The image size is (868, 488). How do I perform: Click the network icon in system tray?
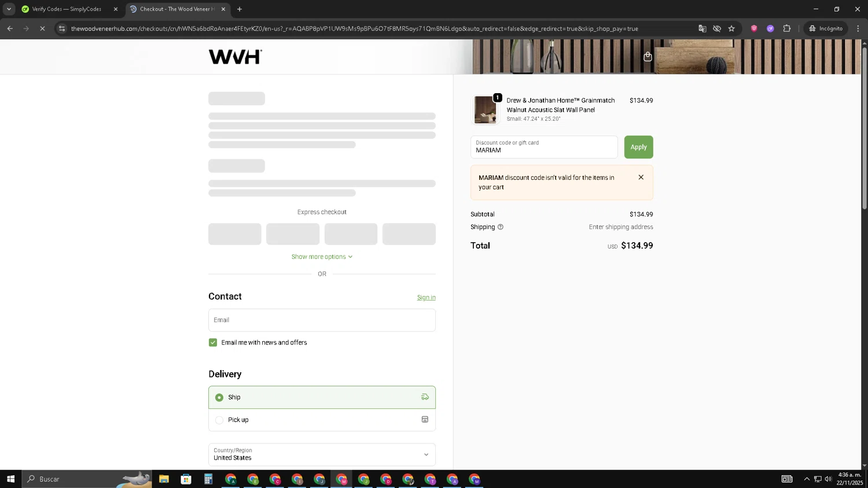pos(818,479)
